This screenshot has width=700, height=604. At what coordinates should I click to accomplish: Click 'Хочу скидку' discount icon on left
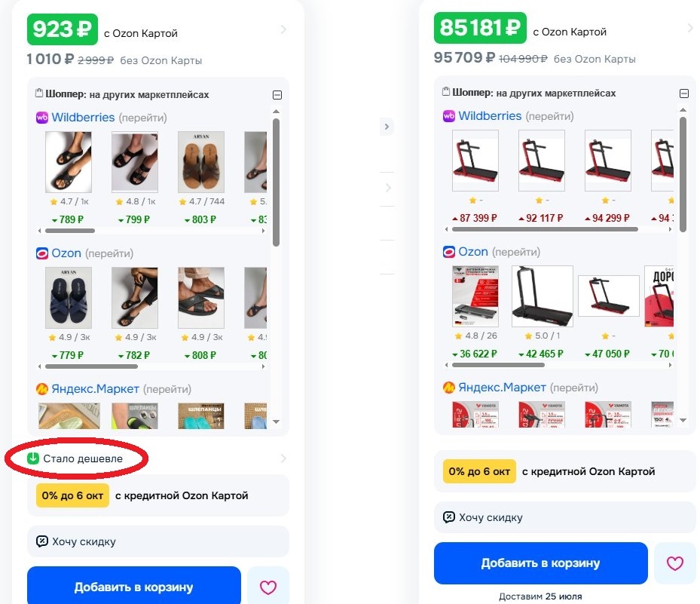[x=42, y=541]
